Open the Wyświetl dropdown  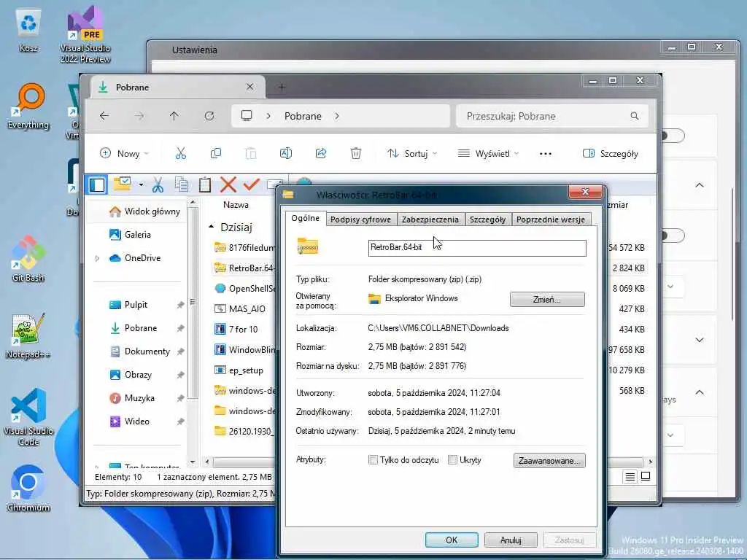pos(488,153)
